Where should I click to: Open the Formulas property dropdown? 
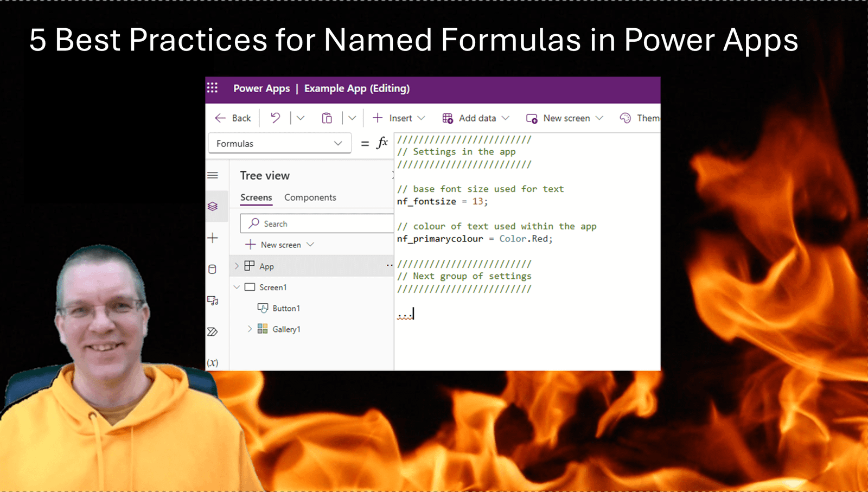(279, 143)
